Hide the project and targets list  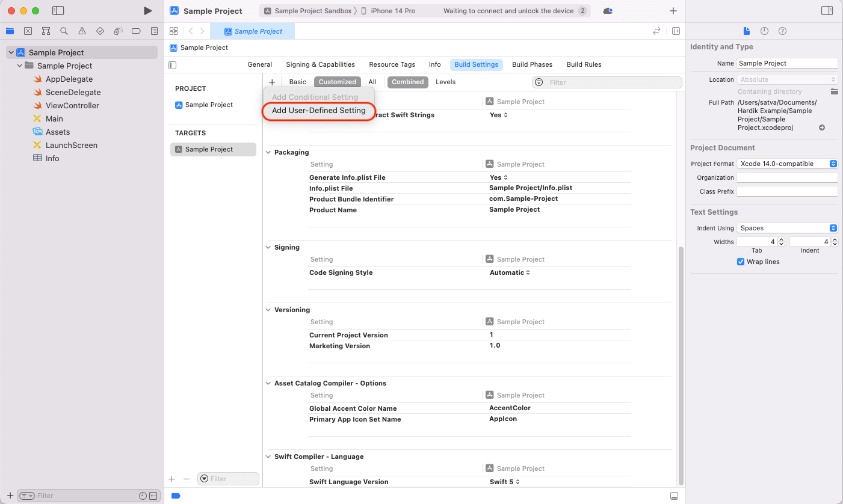point(173,65)
